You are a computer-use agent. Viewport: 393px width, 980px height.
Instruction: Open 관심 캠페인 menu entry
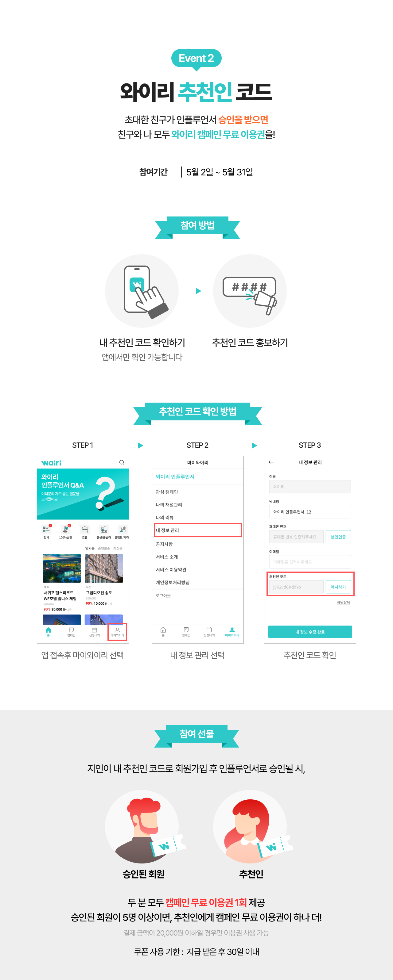(198, 492)
